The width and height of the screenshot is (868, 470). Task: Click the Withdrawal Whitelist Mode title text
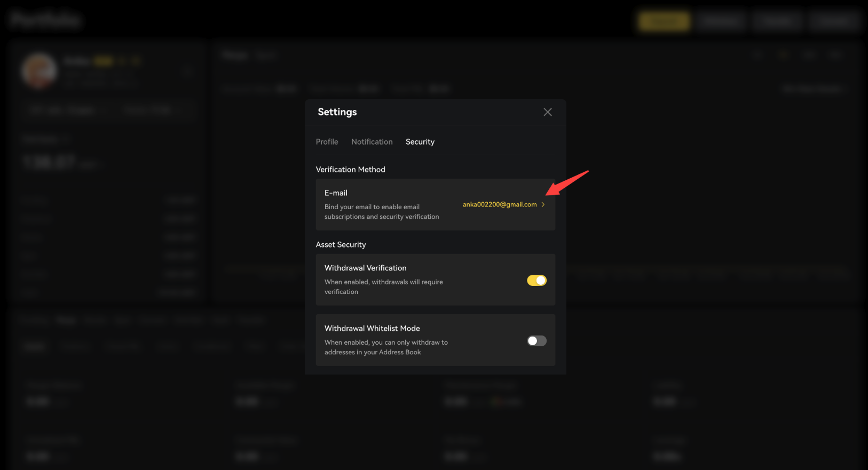372,329
